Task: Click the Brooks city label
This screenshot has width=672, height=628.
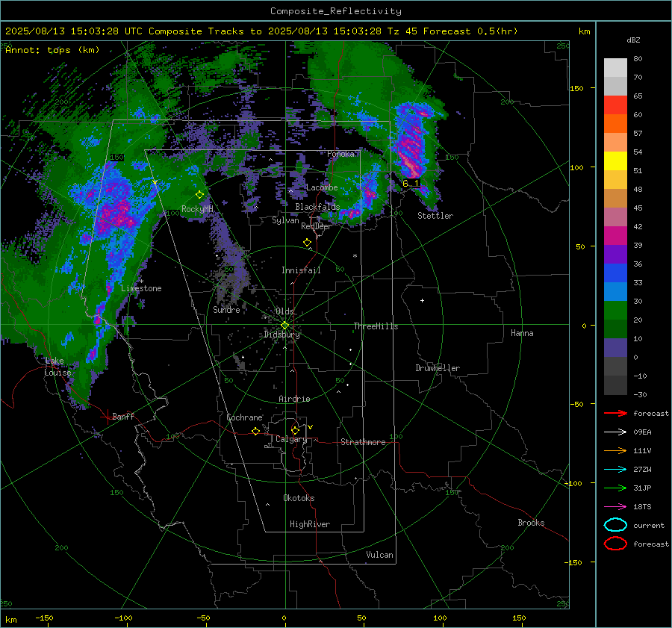Action: coord(531,523)
